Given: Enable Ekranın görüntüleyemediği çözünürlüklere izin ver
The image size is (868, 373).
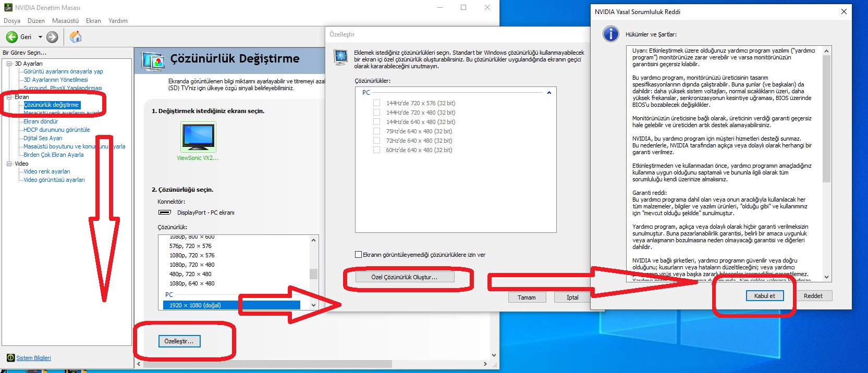Looking at the screenshot, I should point(358,255).
